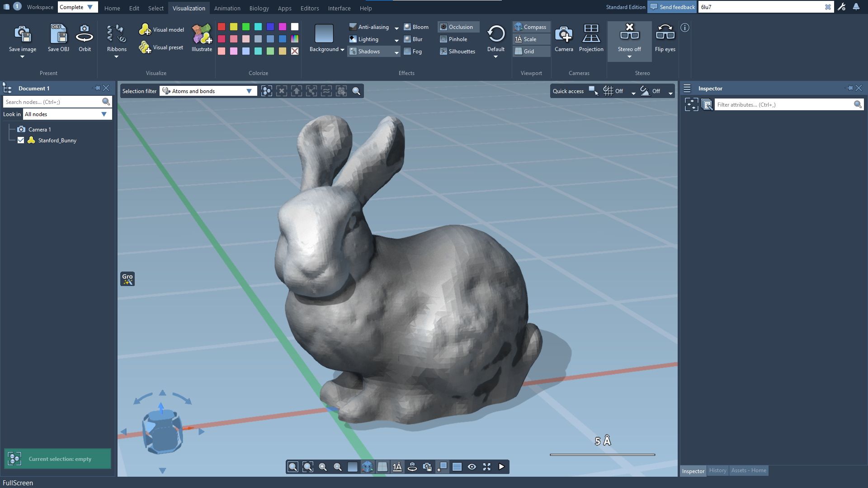Expand the Shadows options arrow
This screenshot has height=488, width=868.
point(396,52)
